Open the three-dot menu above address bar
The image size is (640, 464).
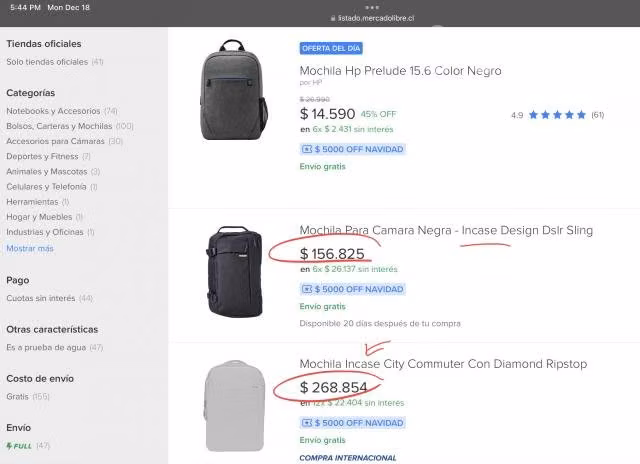[372, 7]
